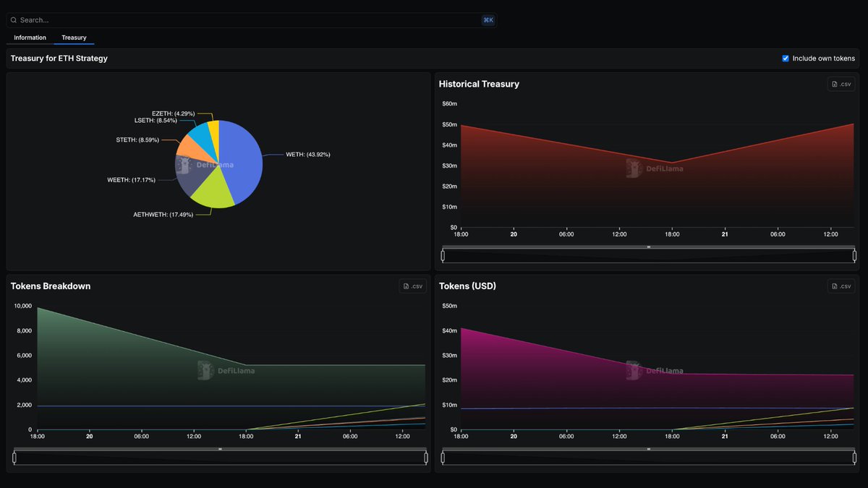Click the search magnifier icon

tap(14, 20)
